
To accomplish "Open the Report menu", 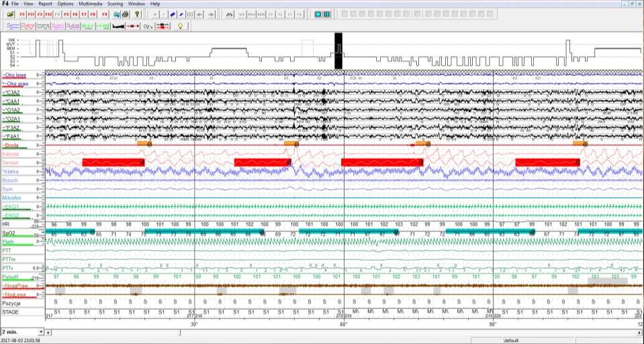I will click(x=45, y=4).
